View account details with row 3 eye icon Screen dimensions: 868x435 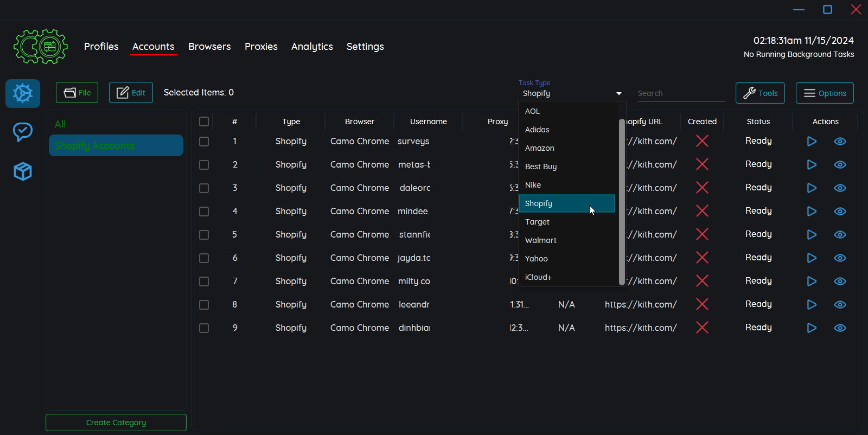(x=840, y=188)
